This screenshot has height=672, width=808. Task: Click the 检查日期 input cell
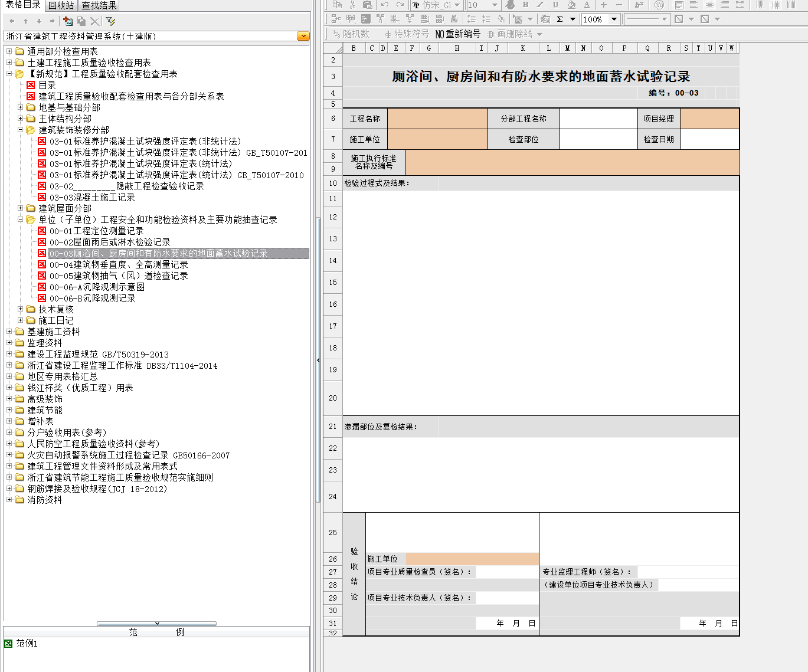tap(710, 139)
